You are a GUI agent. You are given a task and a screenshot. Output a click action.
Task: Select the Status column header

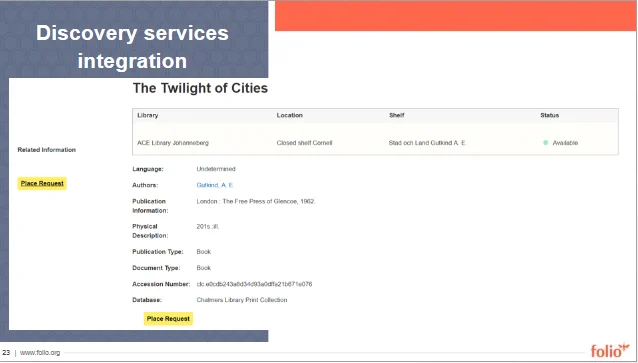[x=549, y=115]
